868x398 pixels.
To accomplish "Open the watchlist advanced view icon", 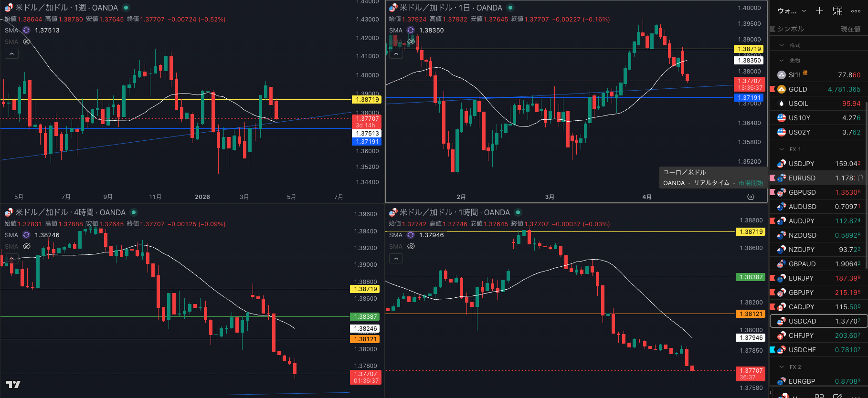I will click(837, 11).
